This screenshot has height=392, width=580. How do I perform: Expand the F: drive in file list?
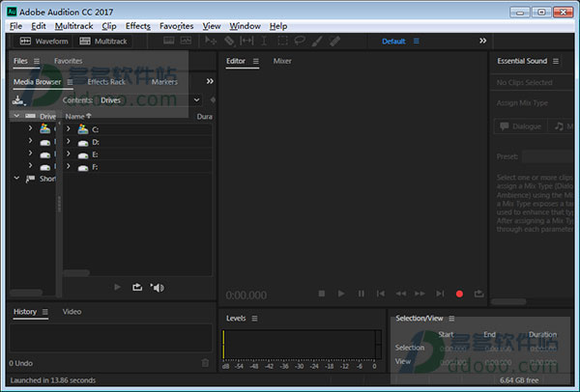pos(68,166)
